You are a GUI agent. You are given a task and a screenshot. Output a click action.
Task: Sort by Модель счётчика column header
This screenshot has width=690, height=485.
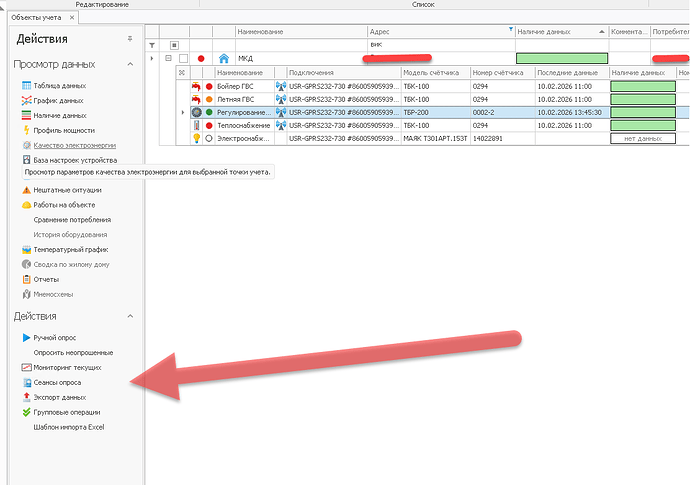[x=429, y=73]
